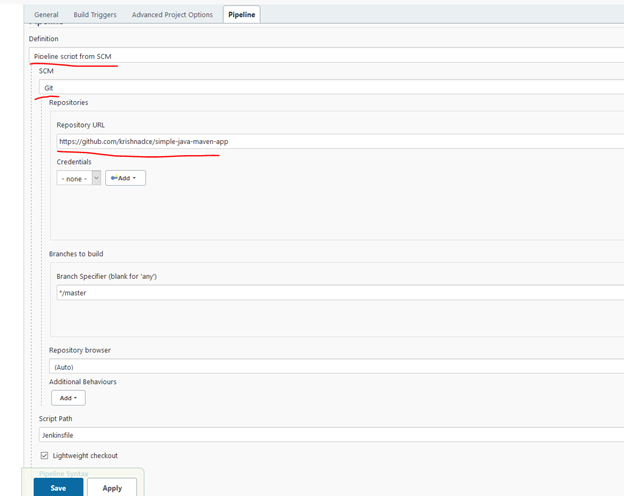Open the Pipeline Syntax link
624x496 pixels.
point(65,473)
